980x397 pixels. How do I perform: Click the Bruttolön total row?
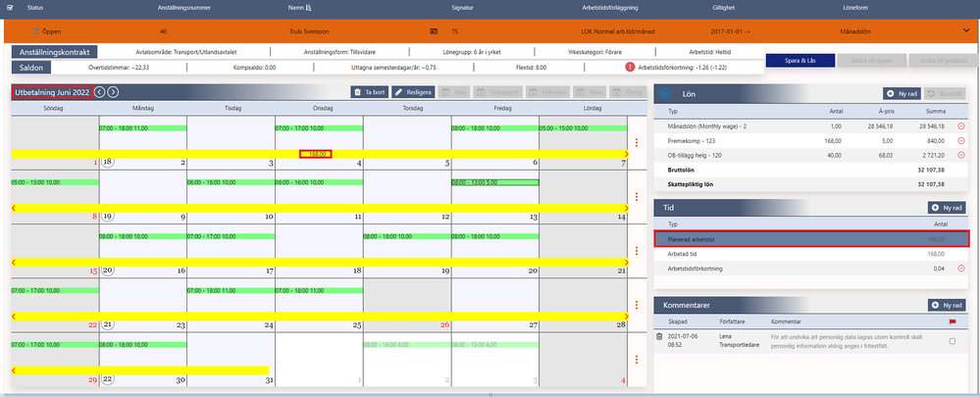click(x=811, y=170)
